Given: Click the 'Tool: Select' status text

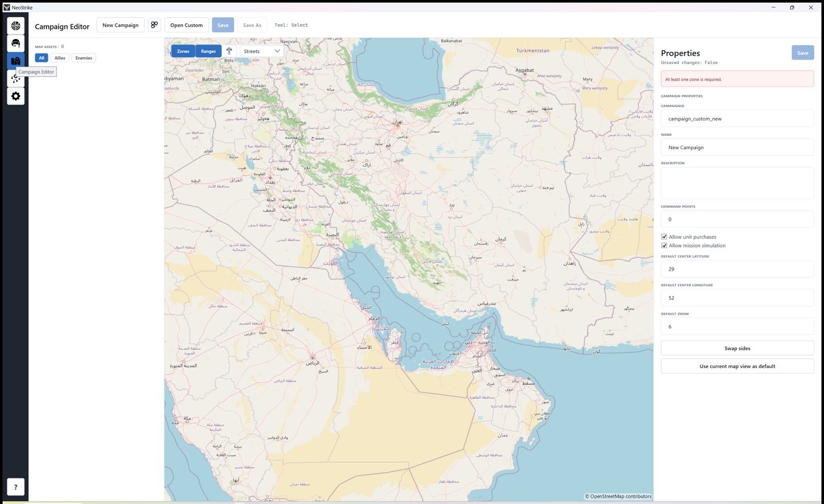Looking at the screenshot, I should click(x=291, y=25).
